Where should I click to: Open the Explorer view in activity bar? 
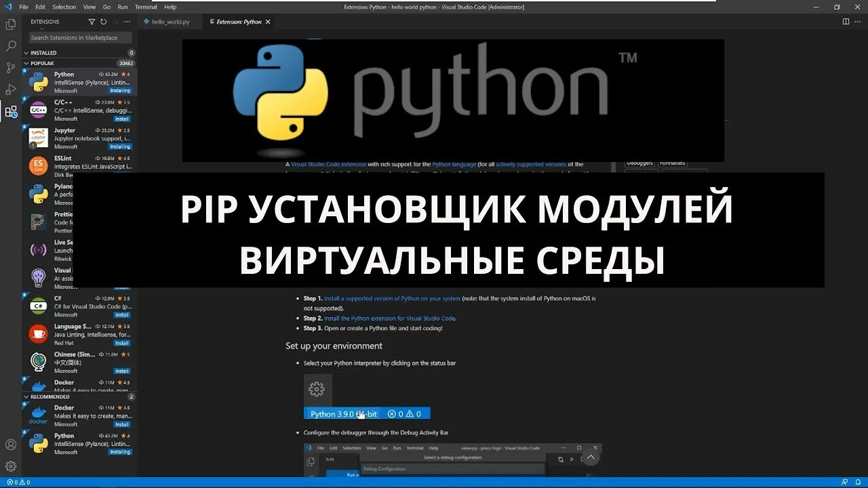coord(11,24)
